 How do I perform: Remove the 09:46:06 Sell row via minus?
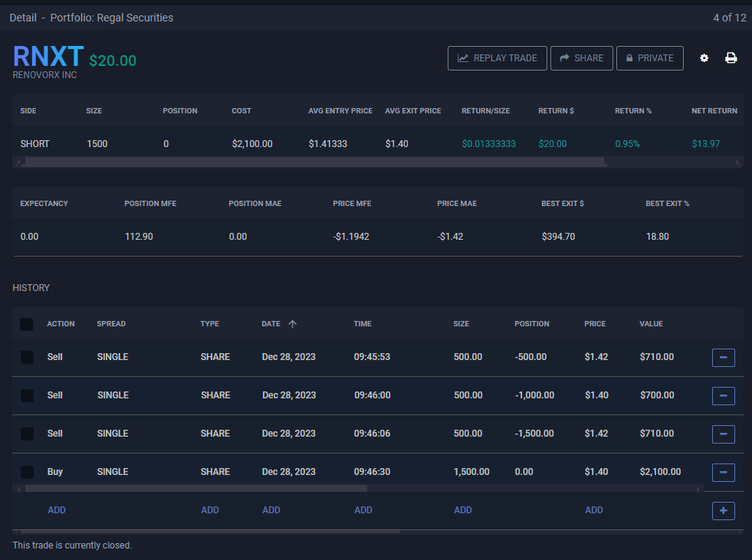point(723,434)
